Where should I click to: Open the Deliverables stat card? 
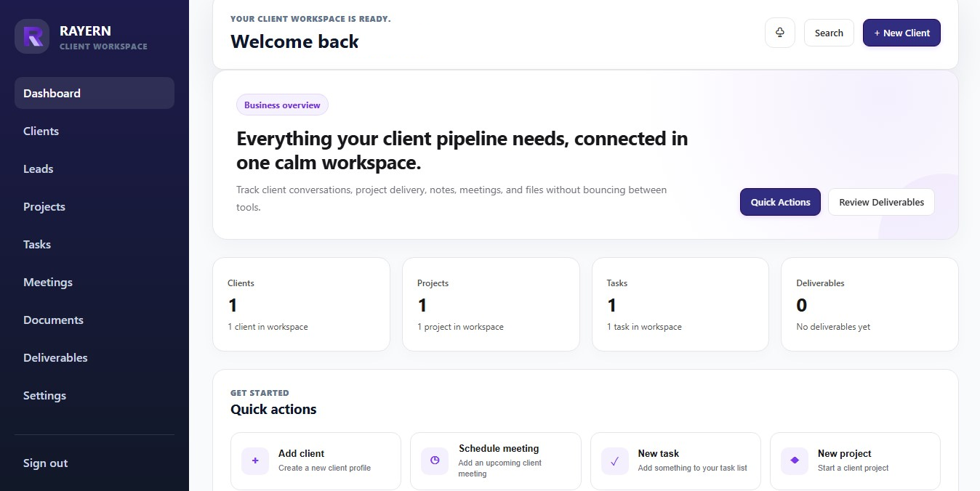869,304
